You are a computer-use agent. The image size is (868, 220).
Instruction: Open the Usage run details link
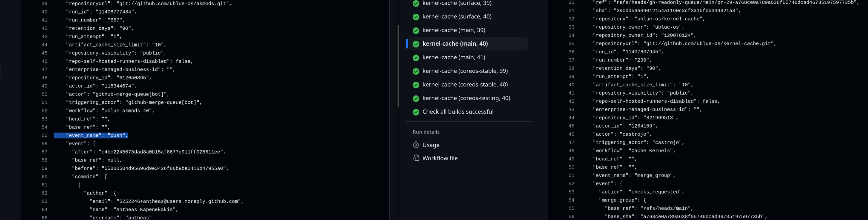[431, 145]
